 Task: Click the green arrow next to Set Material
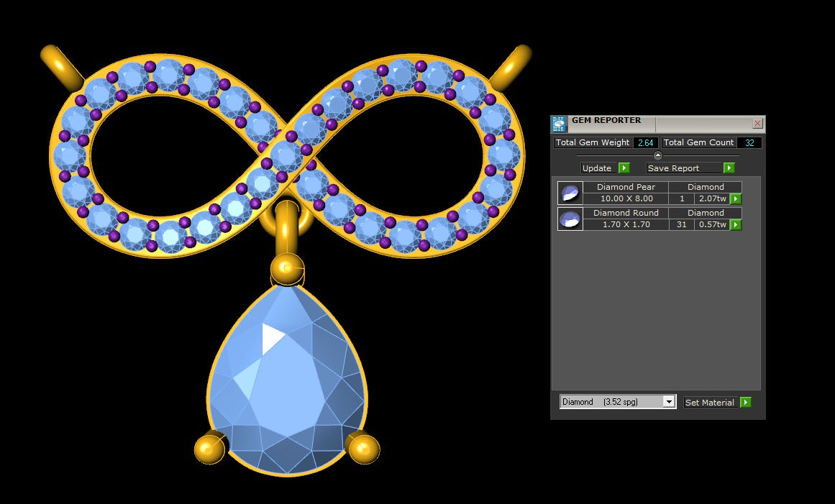[x=745, y=403]
